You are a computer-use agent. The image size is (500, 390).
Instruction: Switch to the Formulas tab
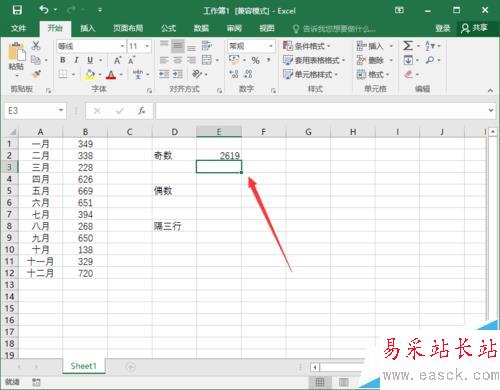168,28
